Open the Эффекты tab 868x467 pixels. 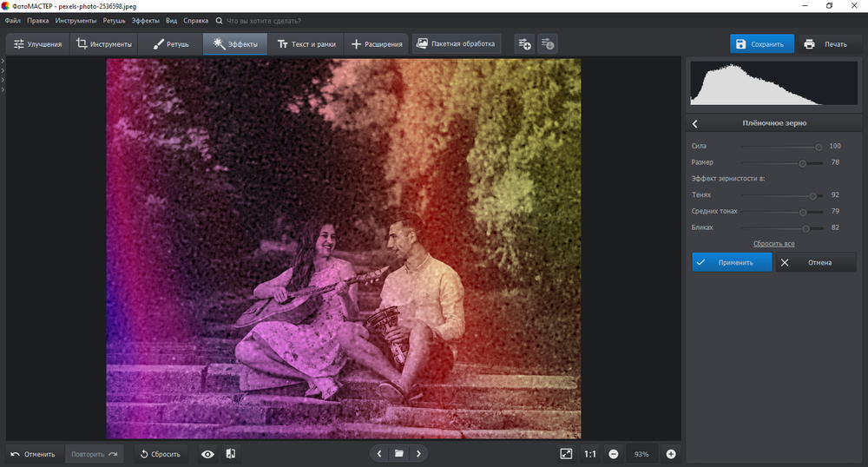(x=235, y=43)
